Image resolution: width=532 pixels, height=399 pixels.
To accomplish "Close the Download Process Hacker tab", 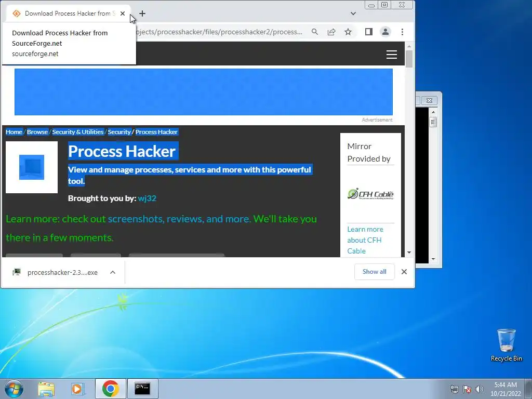I will pyautogui.click(x=123, y=14).
